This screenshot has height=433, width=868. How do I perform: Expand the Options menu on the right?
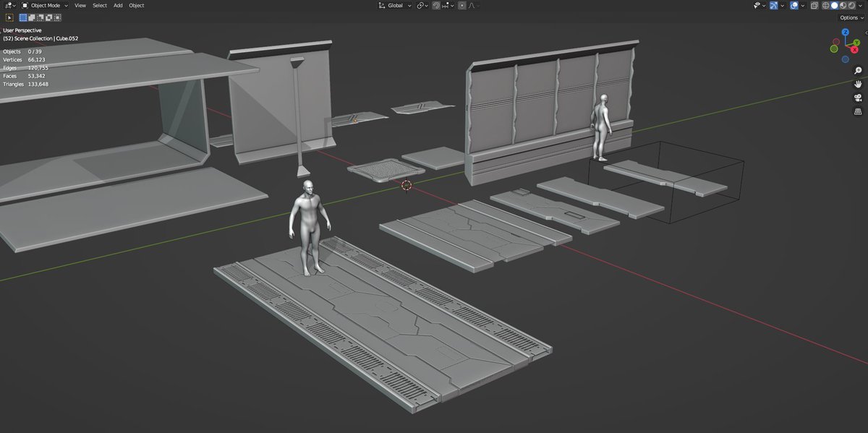pyautogui.click(x=848, y=17)
